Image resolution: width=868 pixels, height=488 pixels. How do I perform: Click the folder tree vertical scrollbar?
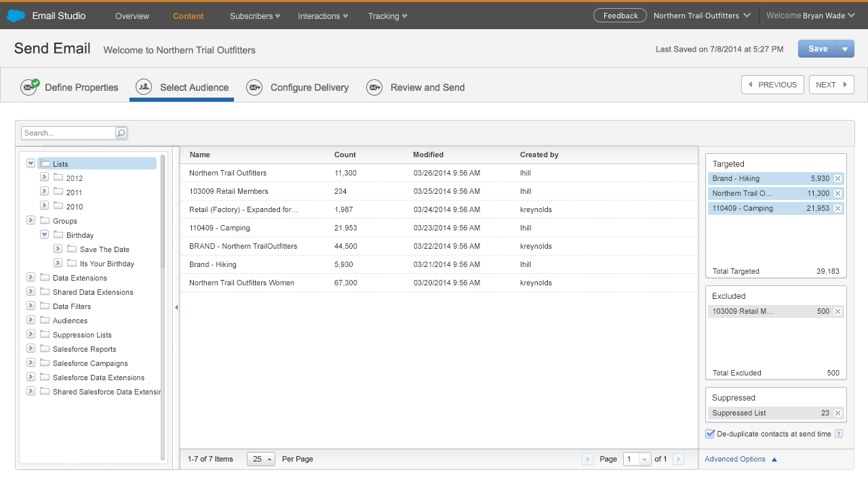click(x=163, y=210)
